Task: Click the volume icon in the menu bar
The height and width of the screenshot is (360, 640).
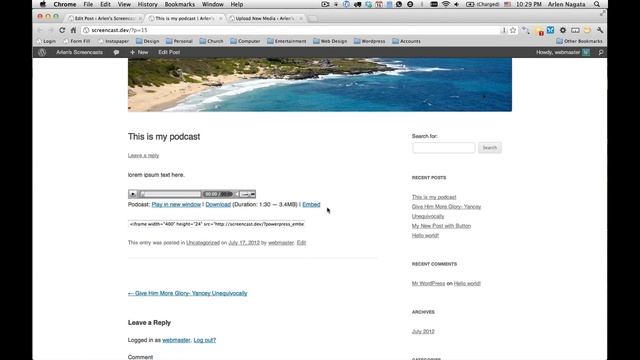Action: (457, 4)
